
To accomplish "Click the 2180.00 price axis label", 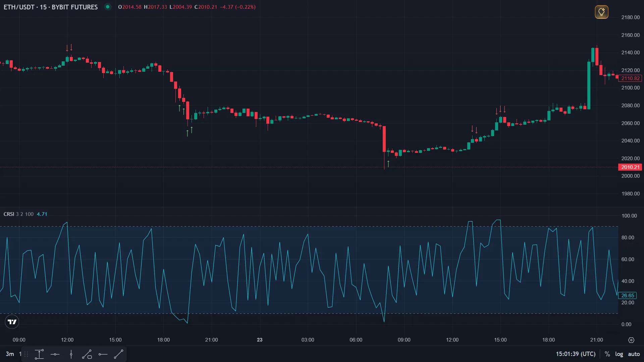I will 631,17.
